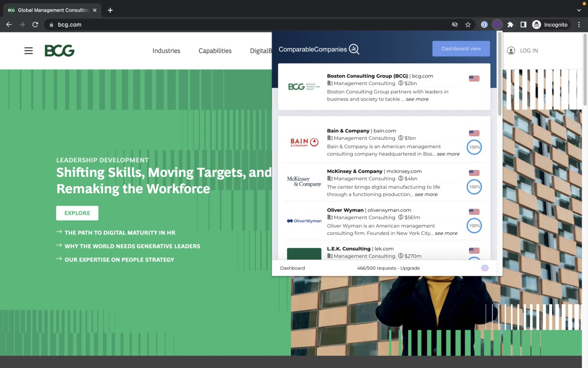
Task: Click the ComparableCompanies magnifier logo icon
Action: tap(354, 49)
